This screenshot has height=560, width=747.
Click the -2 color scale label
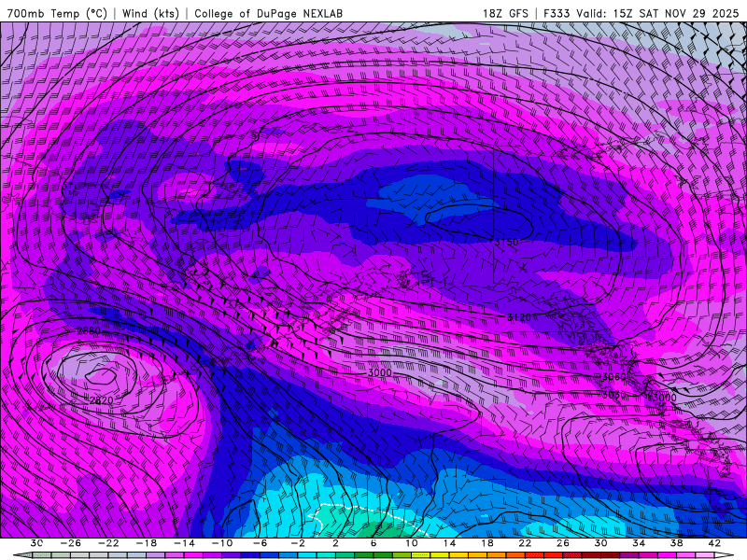pos(298,543)
